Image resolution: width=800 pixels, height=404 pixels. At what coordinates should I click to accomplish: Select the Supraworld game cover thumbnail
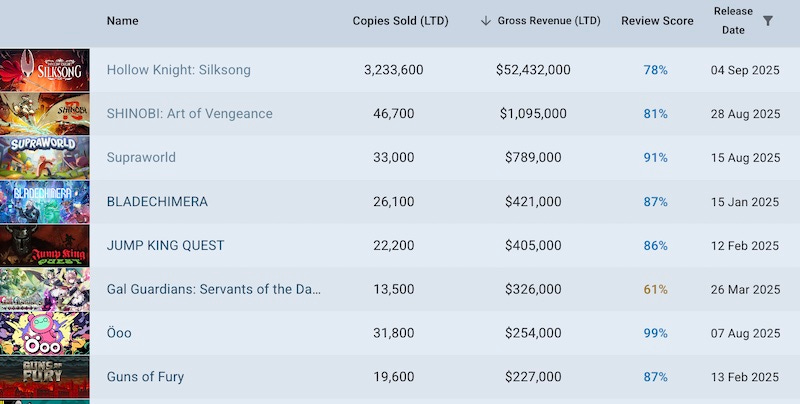pos(45,158)
